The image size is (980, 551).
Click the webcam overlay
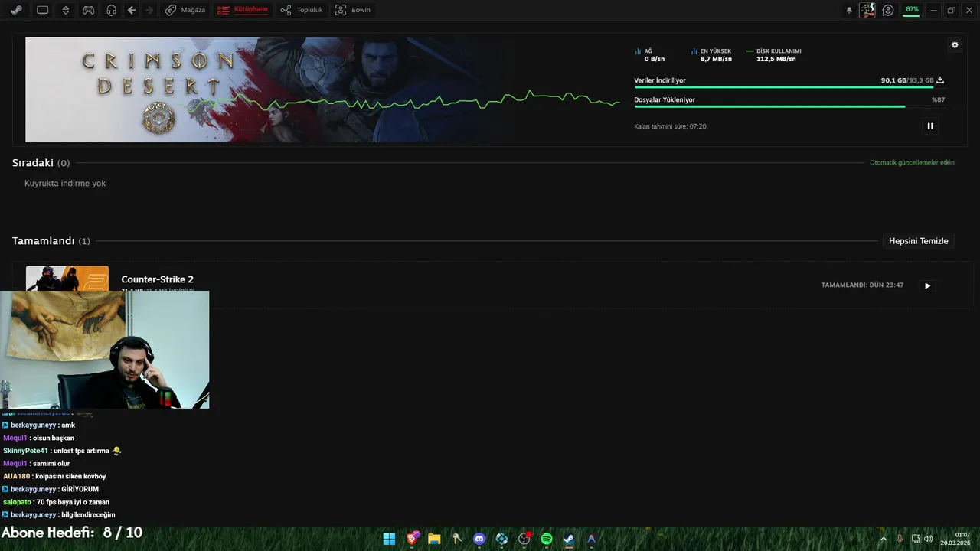pyautogui.click(x=104, y=350)
